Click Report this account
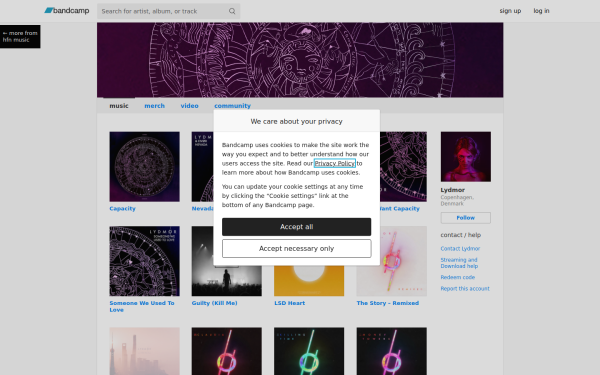Viewport: 600px width, 375px height. pyautogui.click(x=465, y=289)
